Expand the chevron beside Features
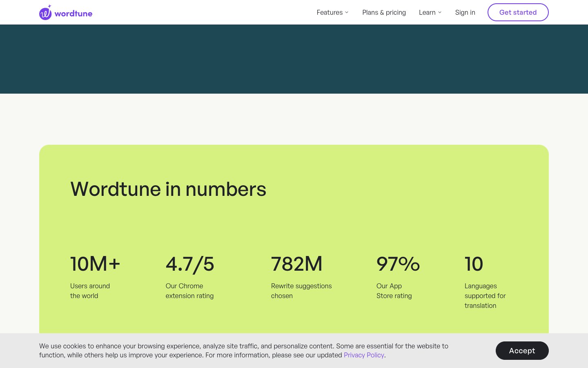 tap(347, 12)
